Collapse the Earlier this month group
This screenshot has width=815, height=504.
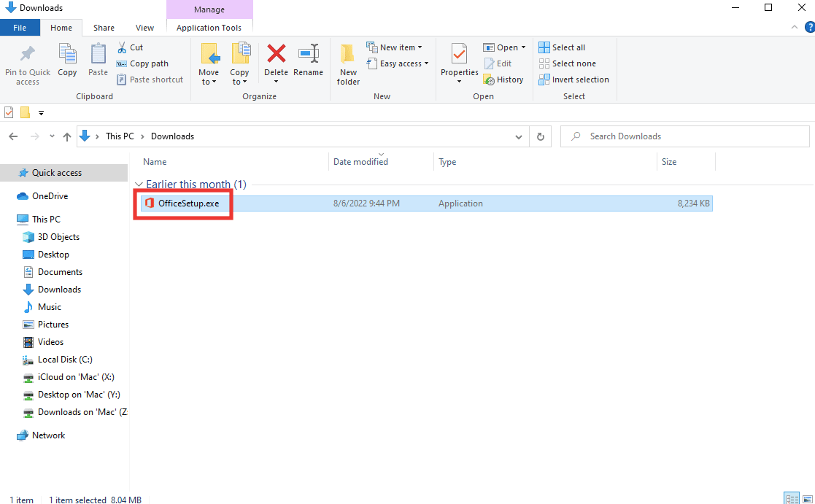139,184
